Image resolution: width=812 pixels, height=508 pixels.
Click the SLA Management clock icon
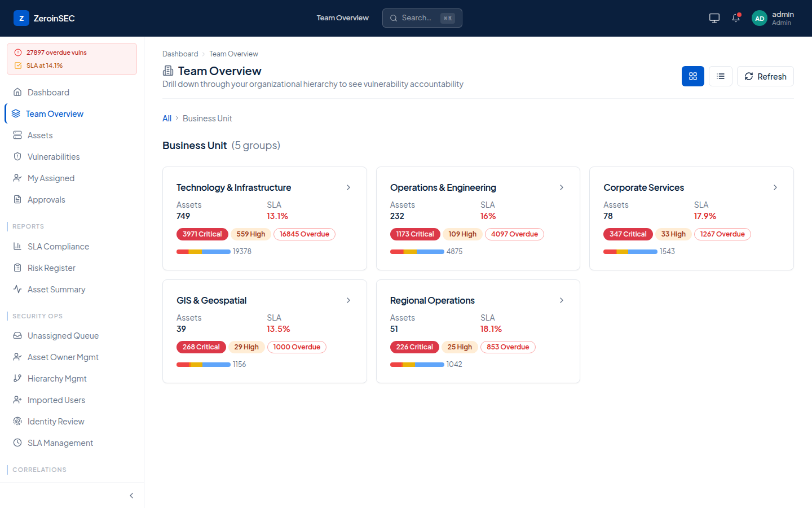point(17,443)
